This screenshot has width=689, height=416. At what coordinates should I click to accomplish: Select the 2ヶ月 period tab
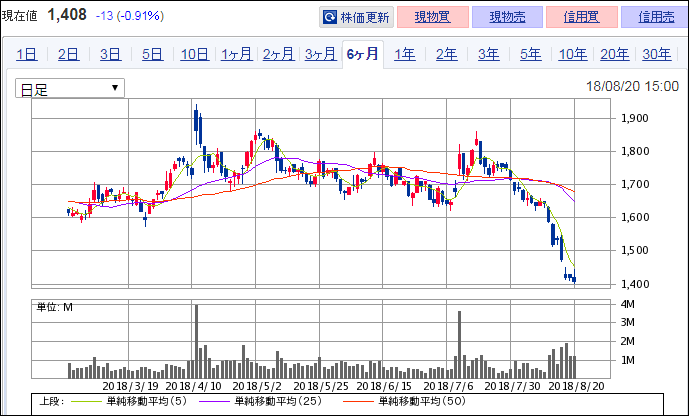point(279,54)
